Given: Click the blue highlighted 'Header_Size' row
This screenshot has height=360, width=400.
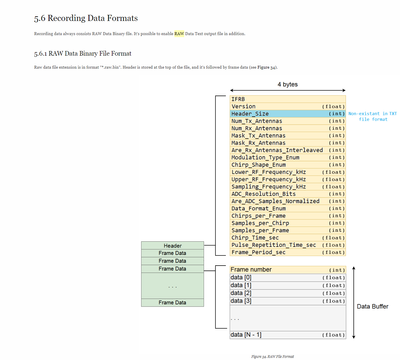Looking at the screenshot, I should click(288, 114).
